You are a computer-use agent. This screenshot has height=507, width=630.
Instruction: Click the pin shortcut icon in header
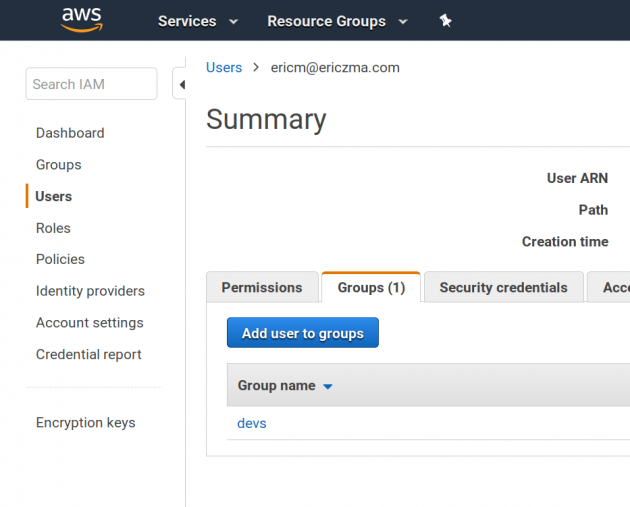click(446, 21)
